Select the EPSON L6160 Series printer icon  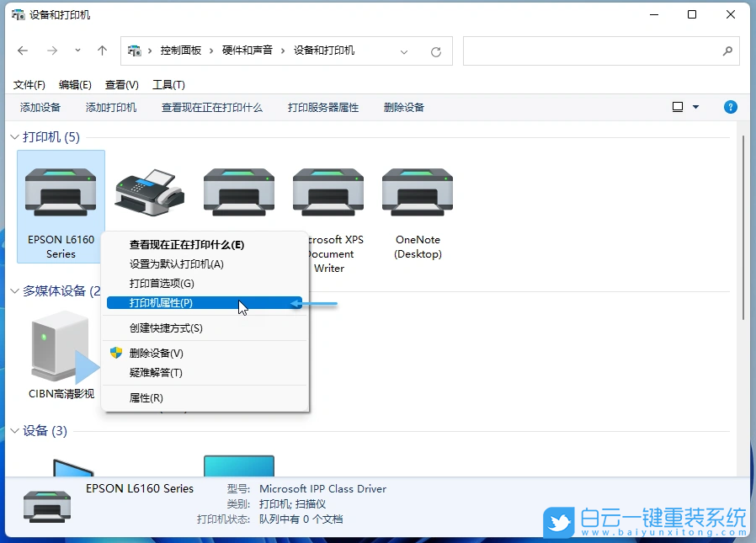pyautogui.click(x=59, y=192)
